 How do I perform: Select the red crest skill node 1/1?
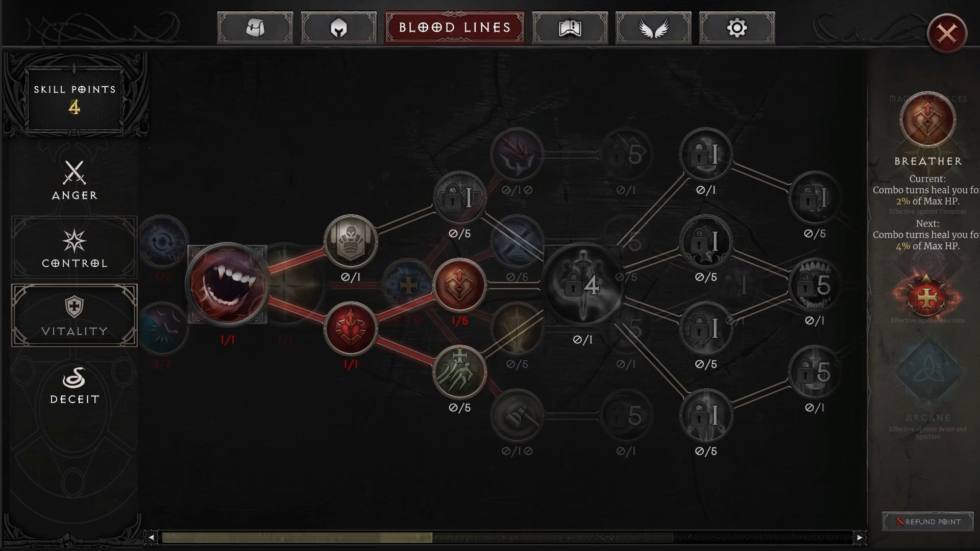(x=351, y=329)
